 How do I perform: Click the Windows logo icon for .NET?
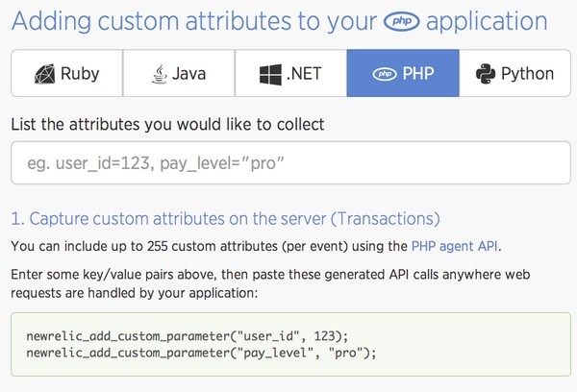point(270,75)
